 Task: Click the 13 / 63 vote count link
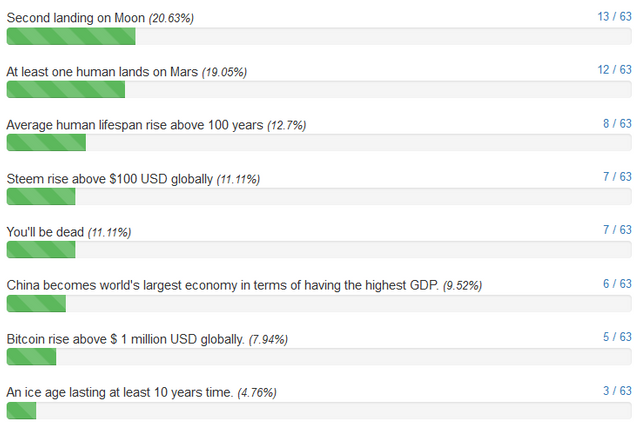(614, 17)
